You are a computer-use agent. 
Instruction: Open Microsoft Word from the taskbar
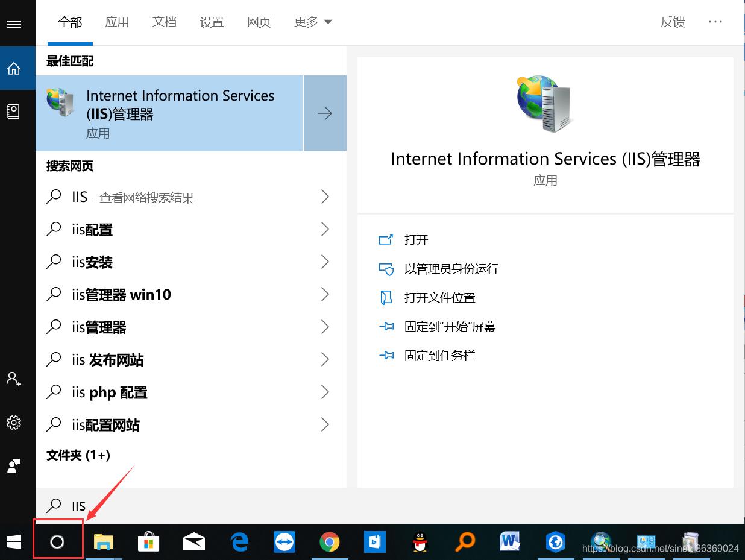[x=510, y=542]
